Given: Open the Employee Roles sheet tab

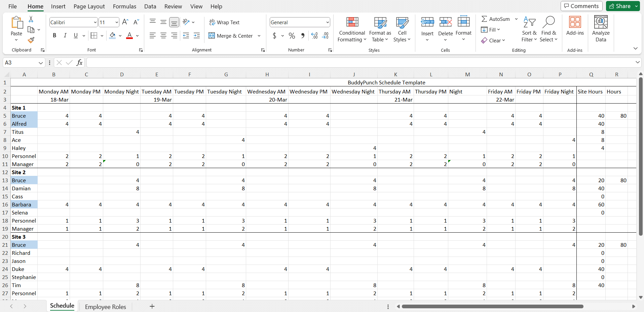Looking at the screenshot, I should pos(105,307).
